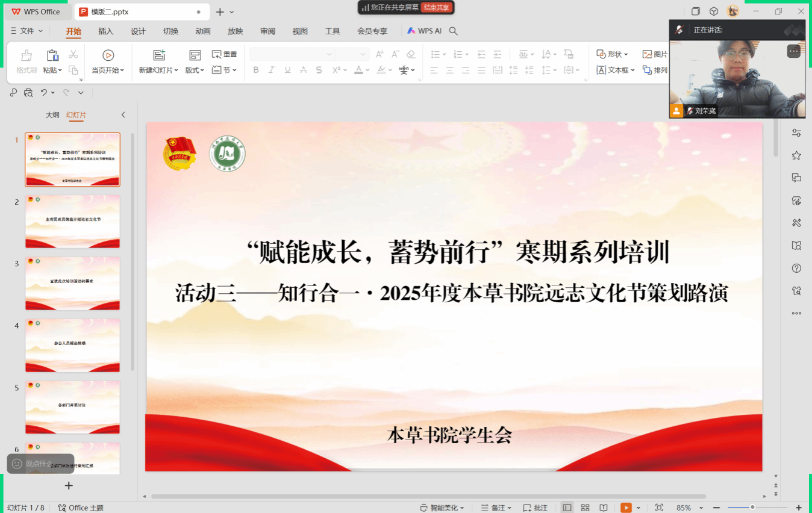Viewport: 812px width, 513px height.
Task: Expand the 形状 shapes dropdown
Action: coord(613,54)
